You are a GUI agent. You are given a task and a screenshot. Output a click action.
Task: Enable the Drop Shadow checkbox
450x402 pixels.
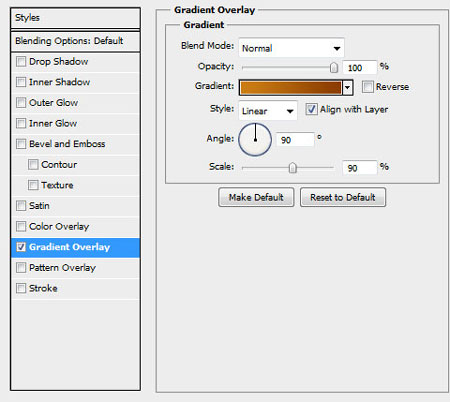pyautogui.click(x=21, y=62)
